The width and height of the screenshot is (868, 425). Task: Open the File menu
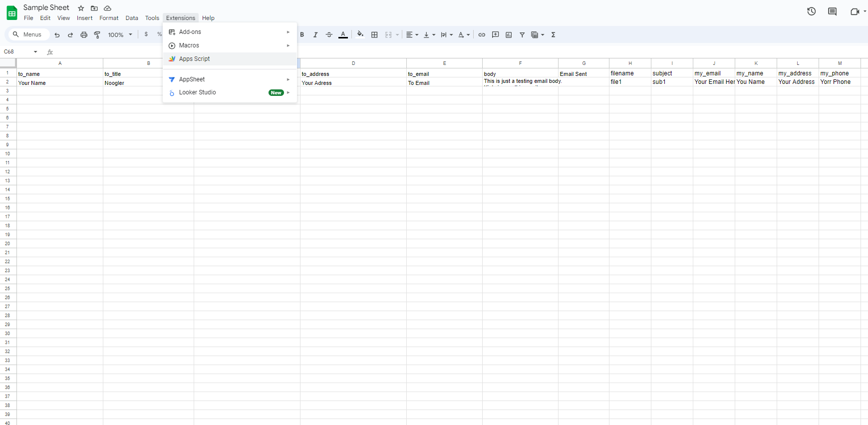28,18
